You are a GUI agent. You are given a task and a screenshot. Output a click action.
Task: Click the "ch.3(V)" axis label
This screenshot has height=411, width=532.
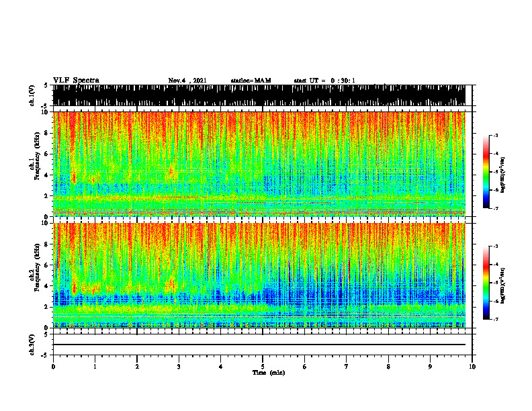pos(32,345)
